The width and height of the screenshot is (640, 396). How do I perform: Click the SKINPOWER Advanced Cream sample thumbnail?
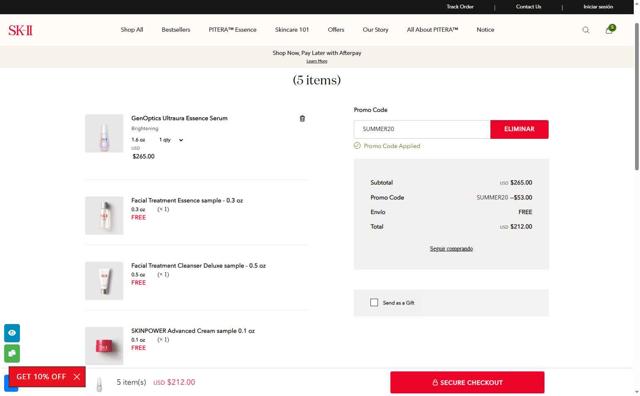click(x=104, y=346)
